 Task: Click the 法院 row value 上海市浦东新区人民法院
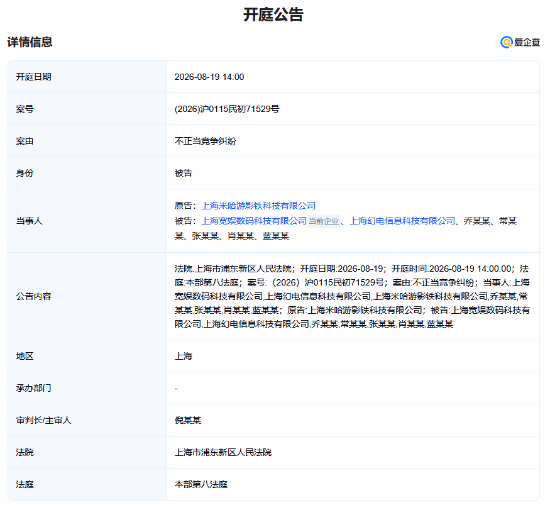(x=223, y=452)
